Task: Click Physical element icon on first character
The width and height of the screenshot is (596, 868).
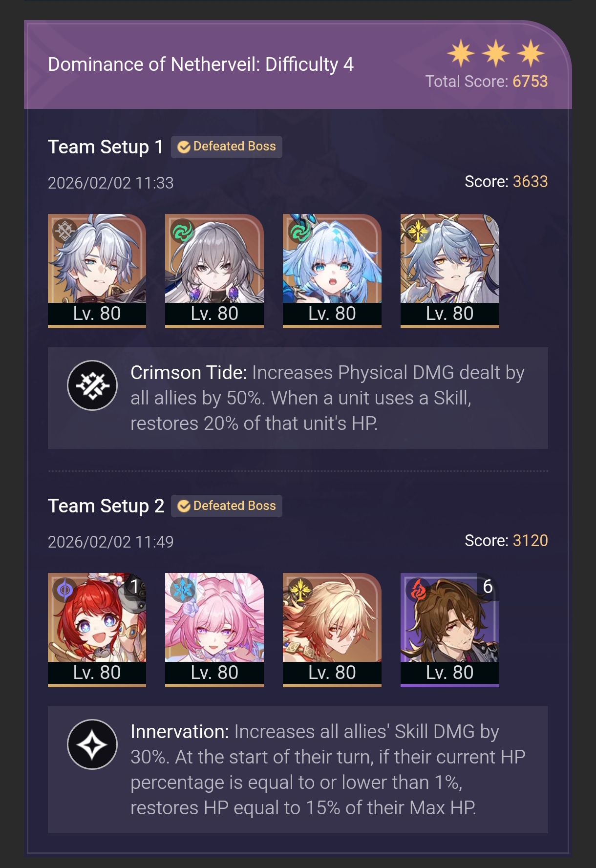Action: click(65, 231)
